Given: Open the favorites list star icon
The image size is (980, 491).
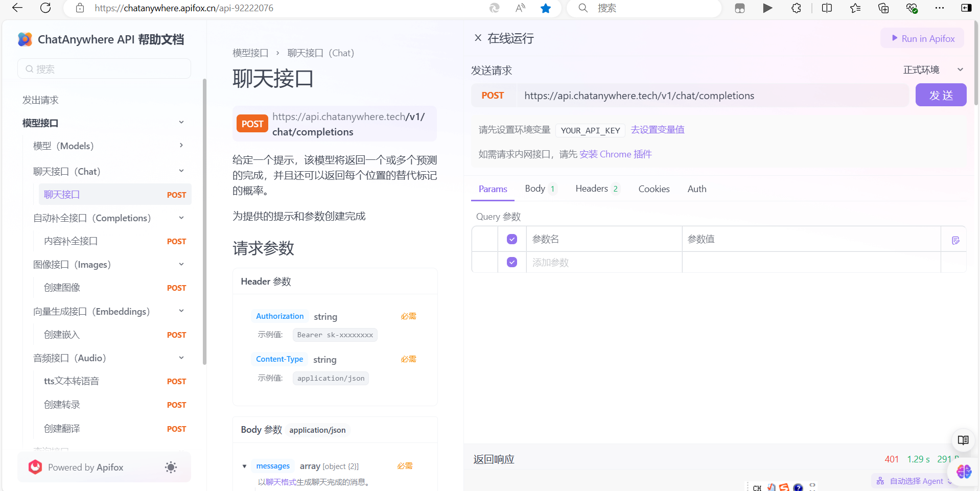Looking at the screenshot, I should coord(855,8).
